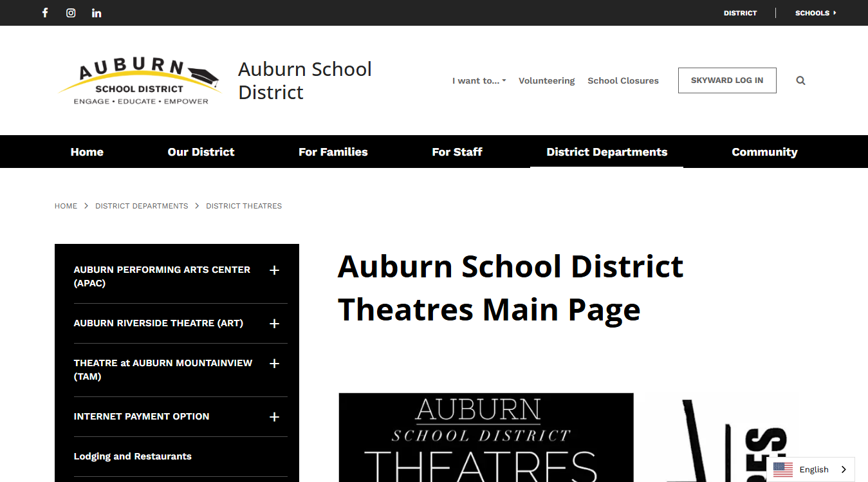Open the 'I want to...' dropdown
The image size is (868, 482).
coord(479,80)
